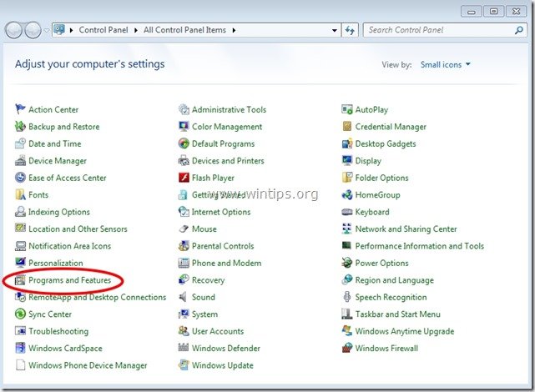Screen dimensions: 535x392
Task: Click the Back navigation button
Action: [x=13, y=30]
